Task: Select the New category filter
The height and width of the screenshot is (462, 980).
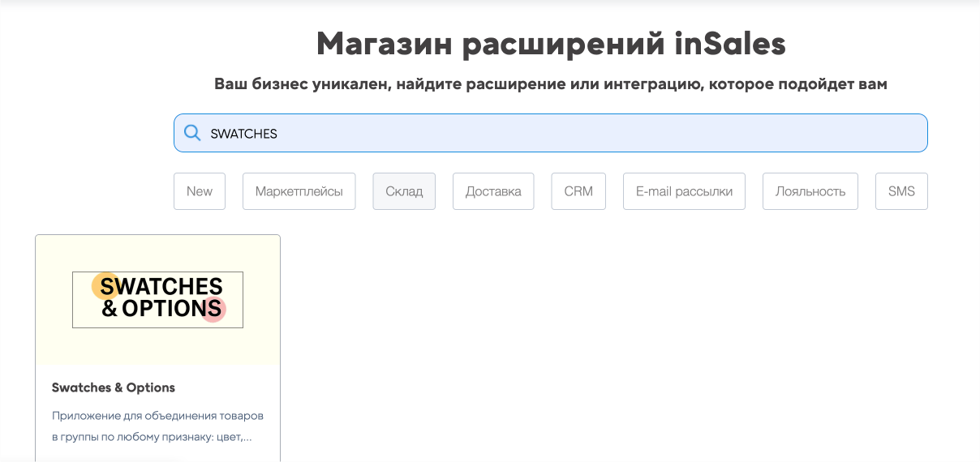Action: pyautogui.click(x=200, y=191)
